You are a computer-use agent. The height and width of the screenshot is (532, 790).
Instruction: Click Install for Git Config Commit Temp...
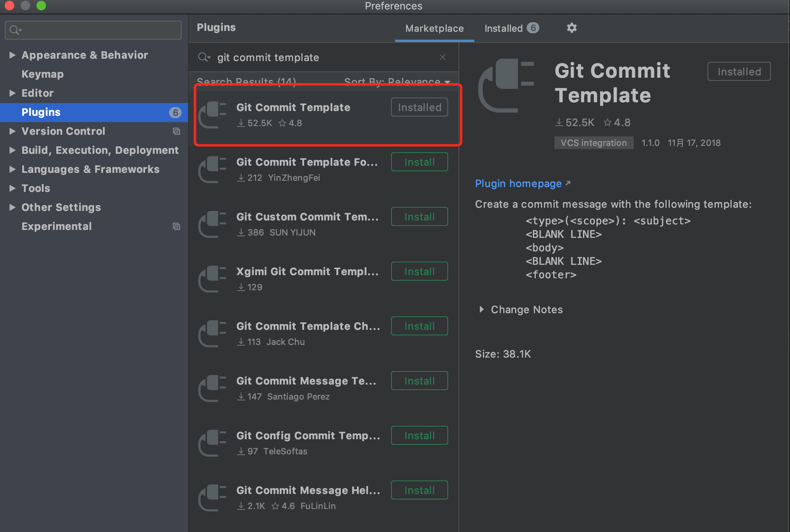coord(419,435)
